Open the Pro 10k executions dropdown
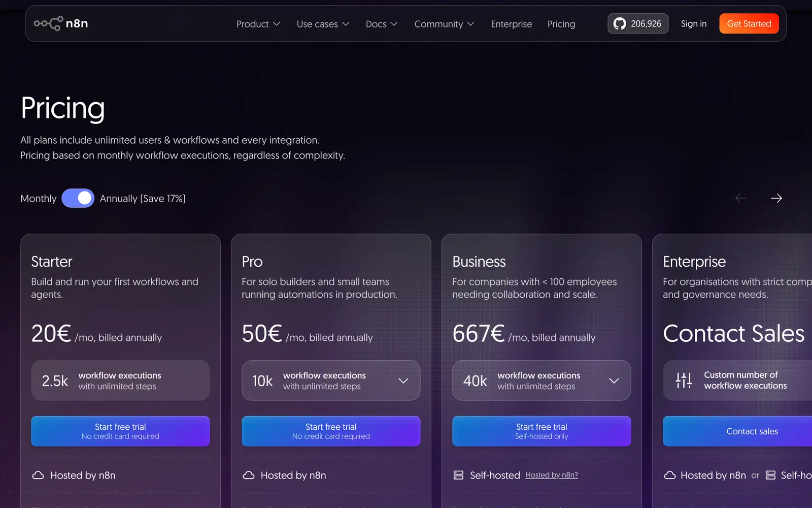This screenshot has height=508, width=812. (331, 380)
